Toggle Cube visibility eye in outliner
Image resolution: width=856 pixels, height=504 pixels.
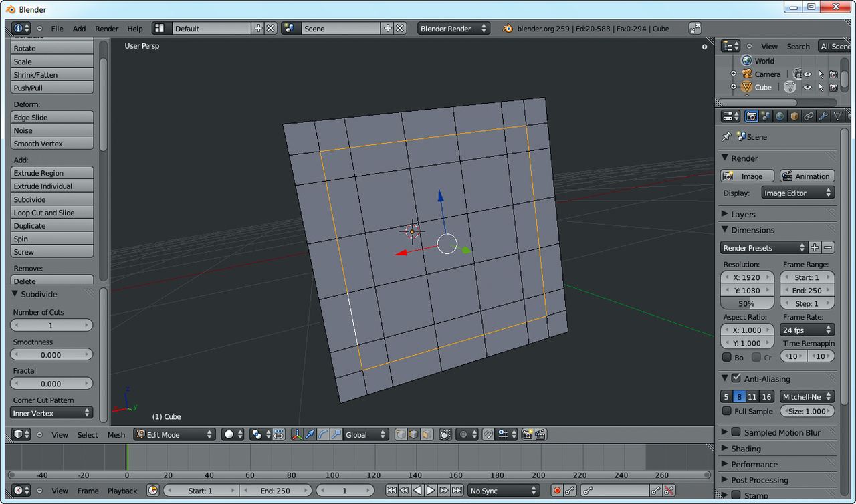point(808,87)
